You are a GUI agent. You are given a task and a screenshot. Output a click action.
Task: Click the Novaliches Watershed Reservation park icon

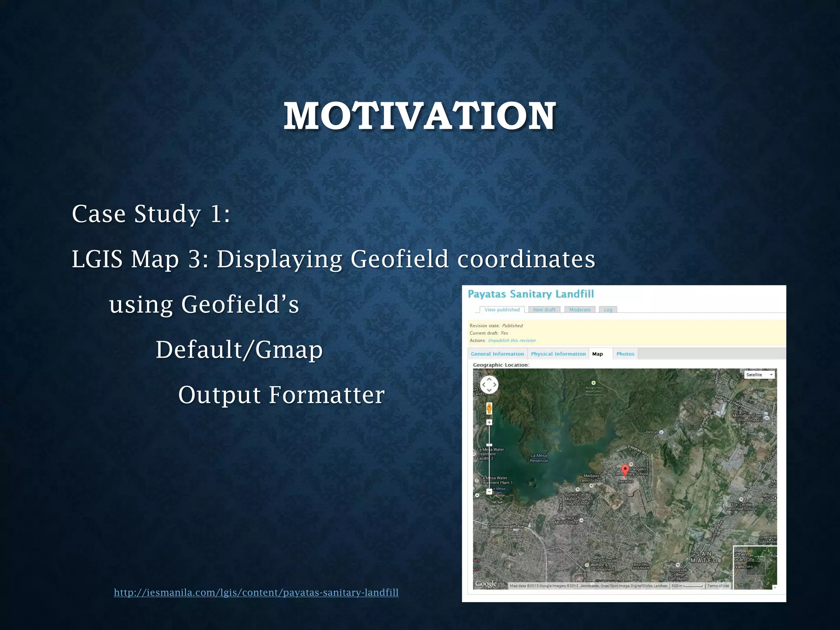593,383
